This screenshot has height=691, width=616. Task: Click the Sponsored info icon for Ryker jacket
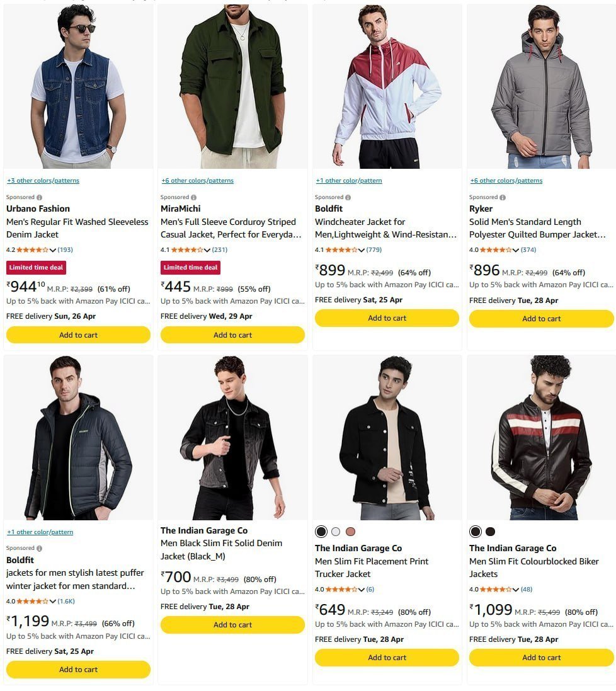point(503,197)
